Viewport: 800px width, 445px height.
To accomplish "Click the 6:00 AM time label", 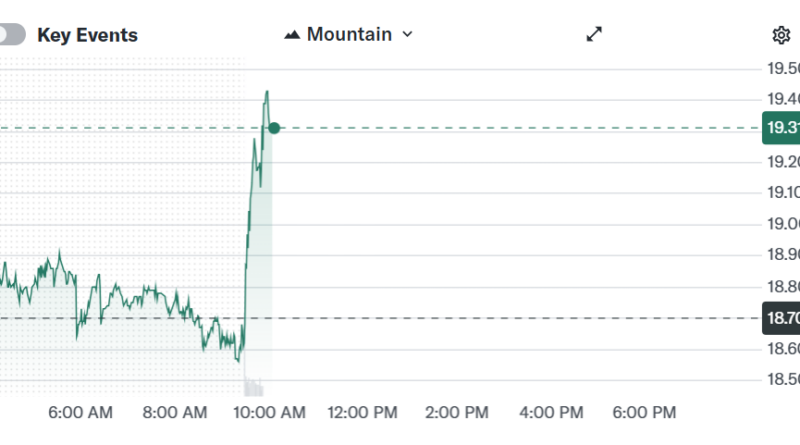I will coord(80,412).
